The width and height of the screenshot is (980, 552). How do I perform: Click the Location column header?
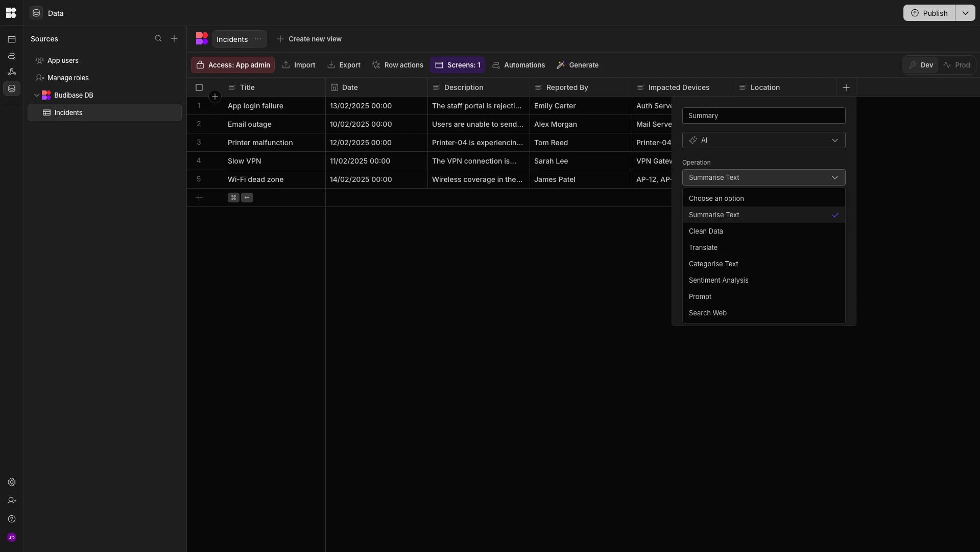click(785, 87)
